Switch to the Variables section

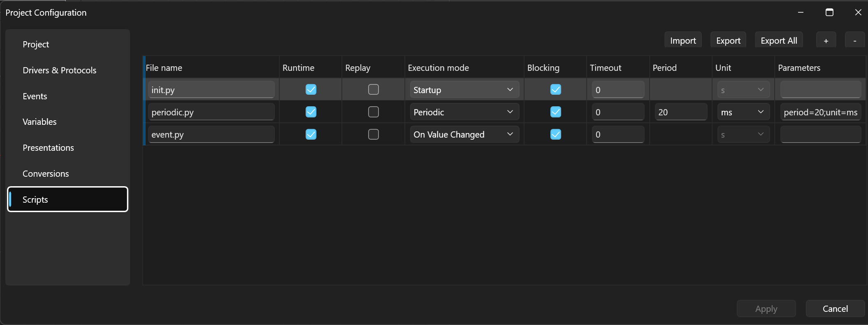coord(68,122)
